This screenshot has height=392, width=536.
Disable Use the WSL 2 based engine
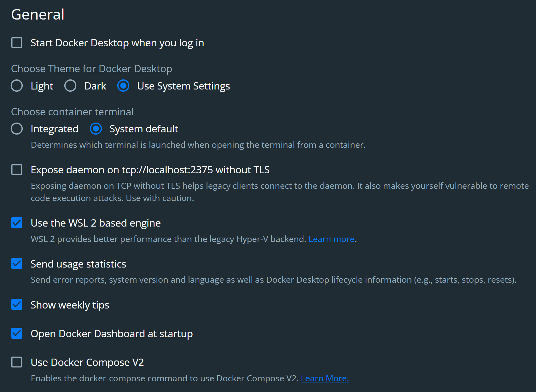pyautogui.click(x=17, y=223)
